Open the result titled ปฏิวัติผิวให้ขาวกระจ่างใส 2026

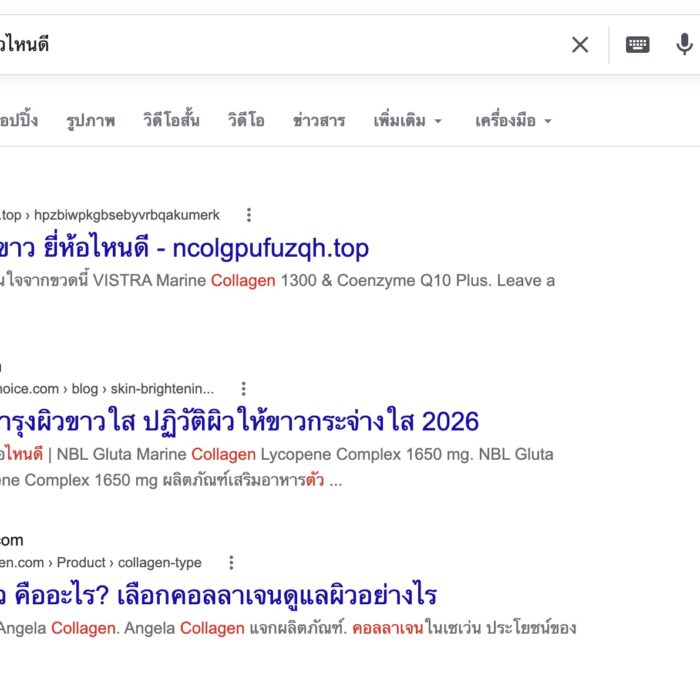coord(239,421)
